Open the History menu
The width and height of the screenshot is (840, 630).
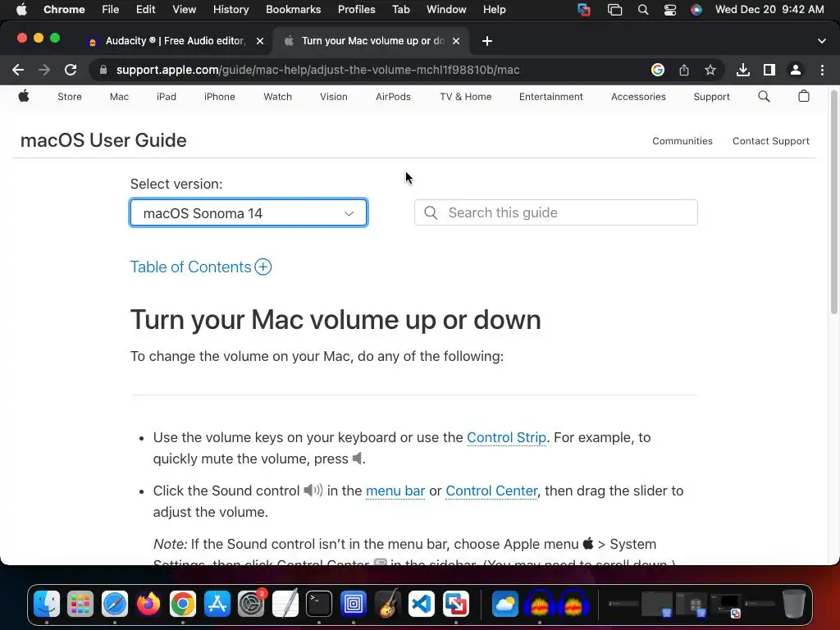pyautogui.click(x=231, y=10)
